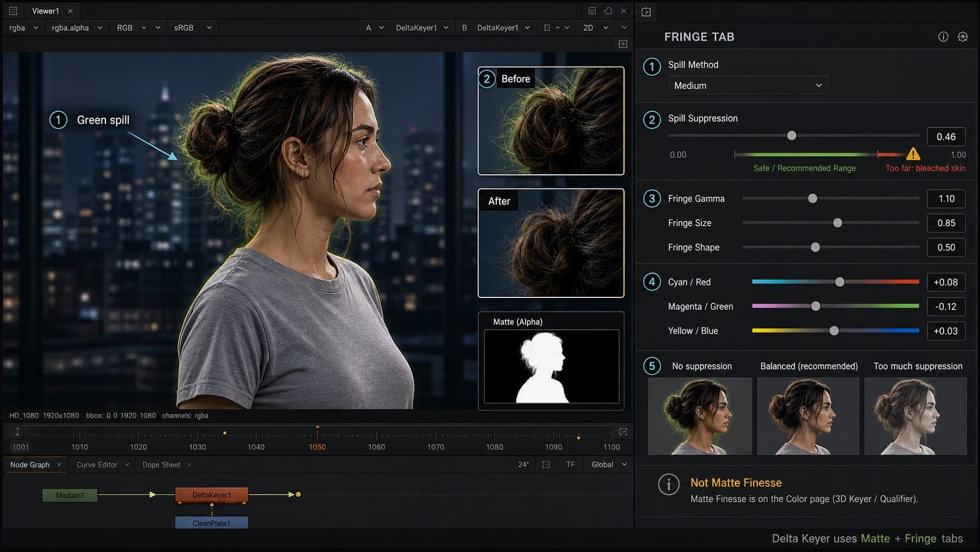Click the Yellow / Blue +0.03 value field
The image size is (980, 552).
(946, 331)
